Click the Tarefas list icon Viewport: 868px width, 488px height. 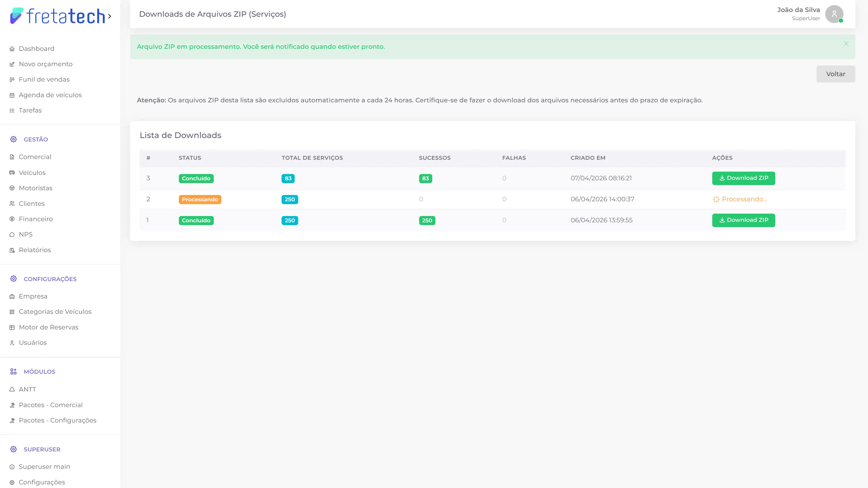pyautogui.click(x=12, y=110)
